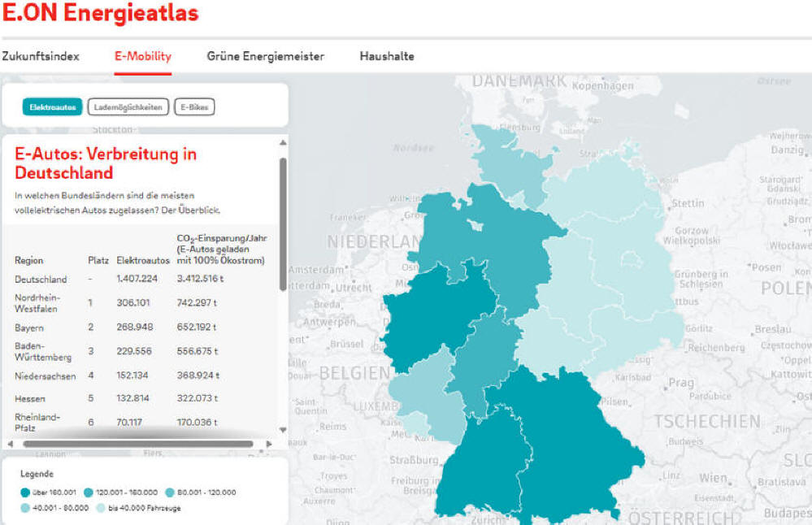The height and width of the screenshot is (525, 812).
Task: Click the horizontal scrollbar thumb under table
Action: pos(138,444)
